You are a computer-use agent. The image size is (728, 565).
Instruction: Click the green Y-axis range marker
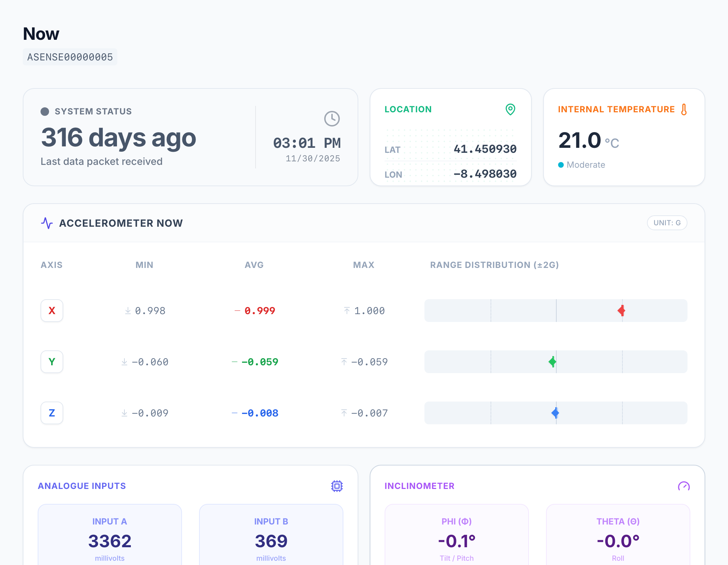point(552,362)
